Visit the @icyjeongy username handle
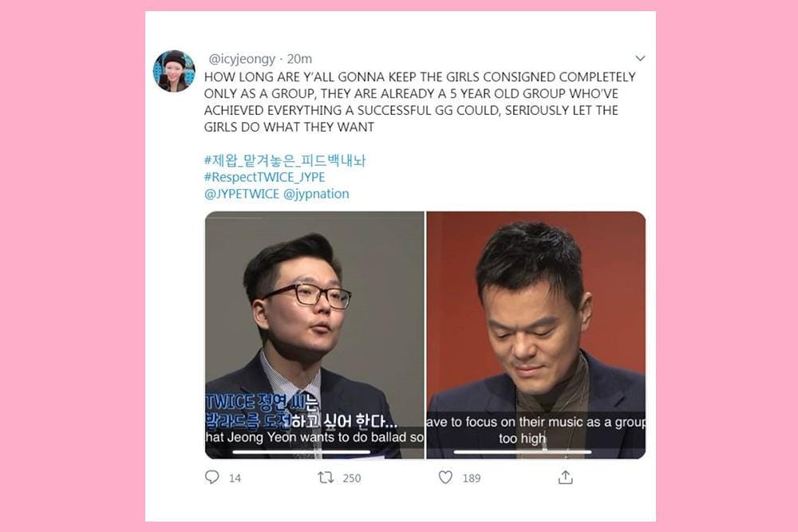 click(x=242, y=59)
